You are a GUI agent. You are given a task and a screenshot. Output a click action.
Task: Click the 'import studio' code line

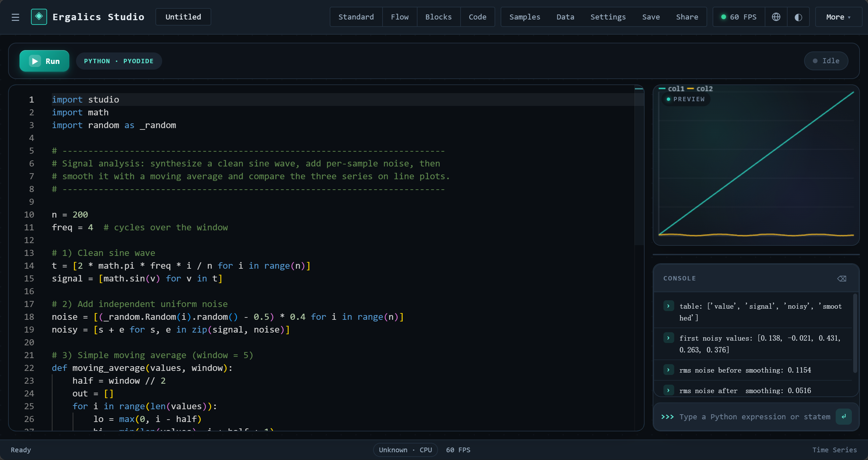point(85,99)
